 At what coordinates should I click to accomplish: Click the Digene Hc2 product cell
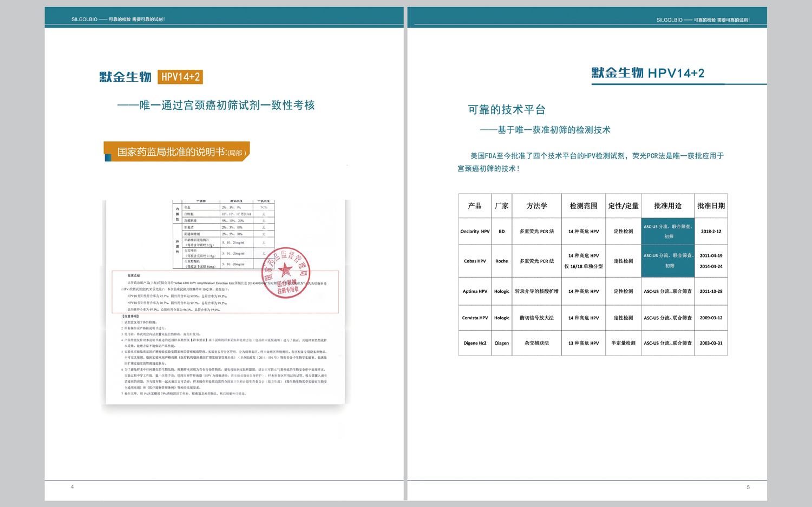tap(475, 343)
